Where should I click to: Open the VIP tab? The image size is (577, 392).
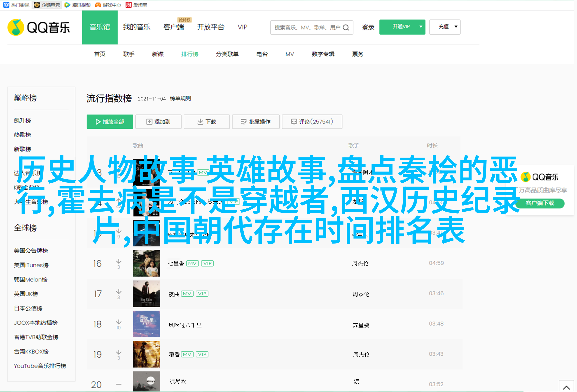point(242,27)
